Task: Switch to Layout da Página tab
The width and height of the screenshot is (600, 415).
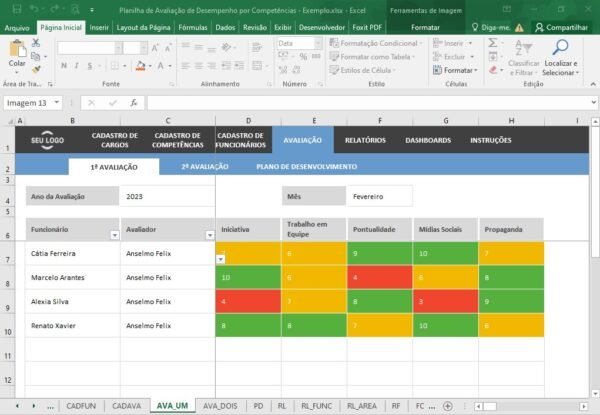Action: pyautogui.click(x=143, y=28)
